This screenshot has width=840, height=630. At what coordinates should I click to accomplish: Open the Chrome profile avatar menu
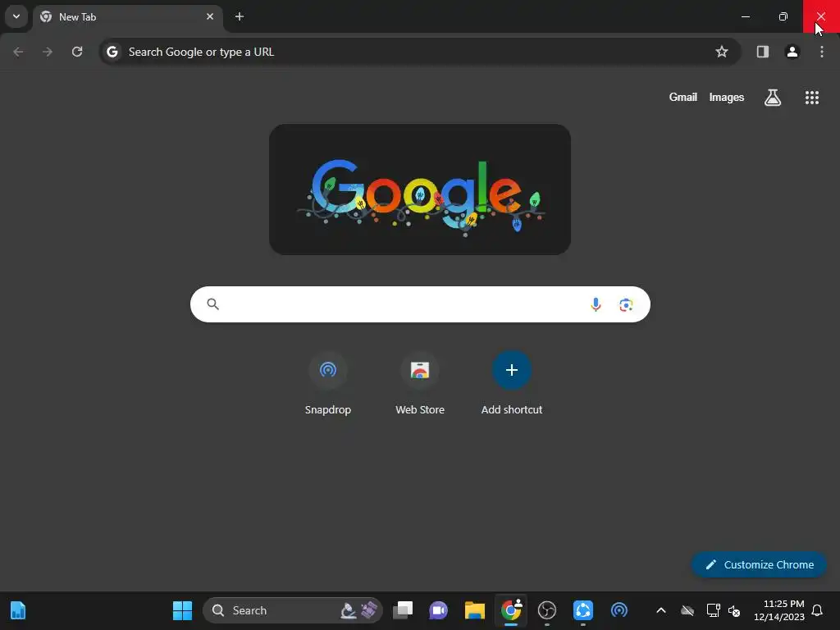coord(792,52)
